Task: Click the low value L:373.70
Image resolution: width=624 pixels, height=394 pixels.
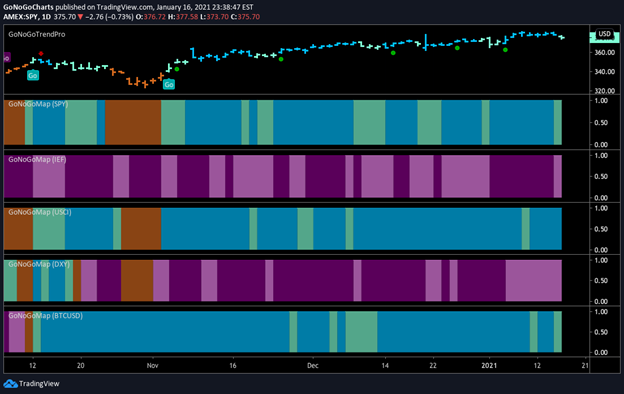Action: coord(214,17)
